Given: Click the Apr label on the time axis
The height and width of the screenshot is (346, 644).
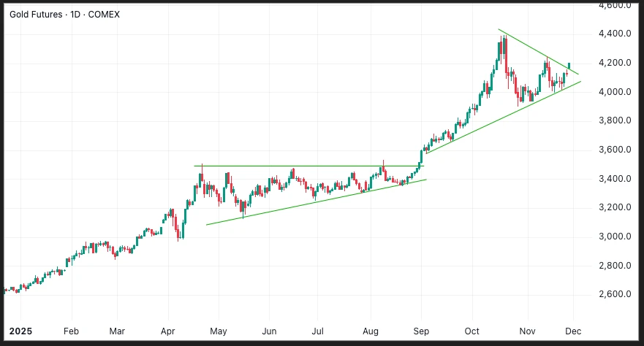Looking at the screenshot, I should click(x=168, y=330).
